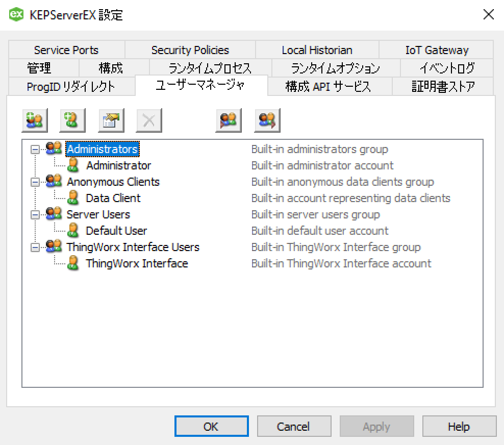Click the Apply button
Screen dimensions: 504x445
tap(376, 426)
